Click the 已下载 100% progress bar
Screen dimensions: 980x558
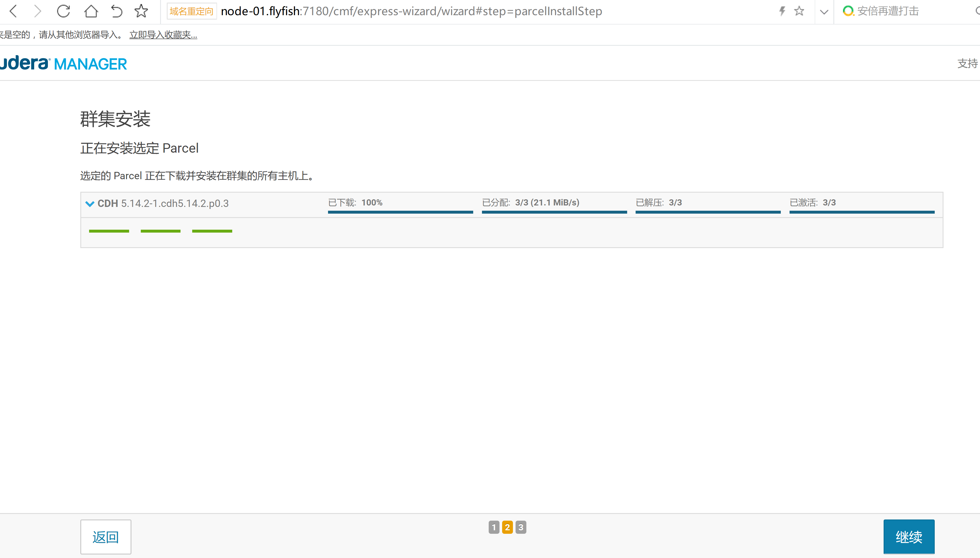coord(400,212)
